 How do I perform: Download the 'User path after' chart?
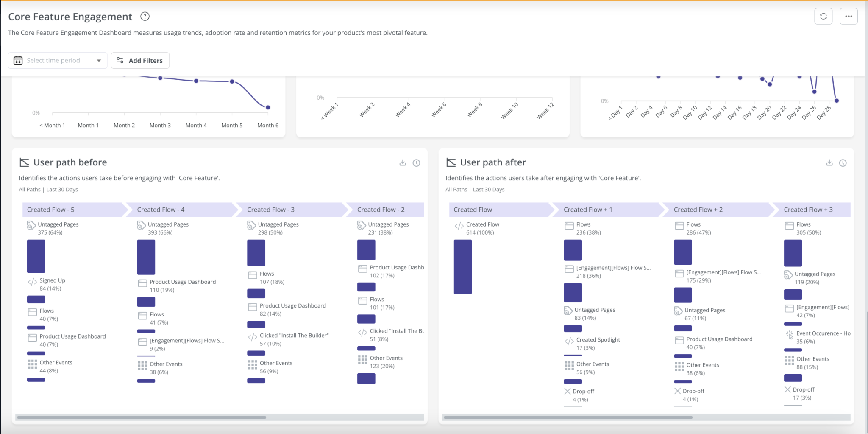coord(829,163)
